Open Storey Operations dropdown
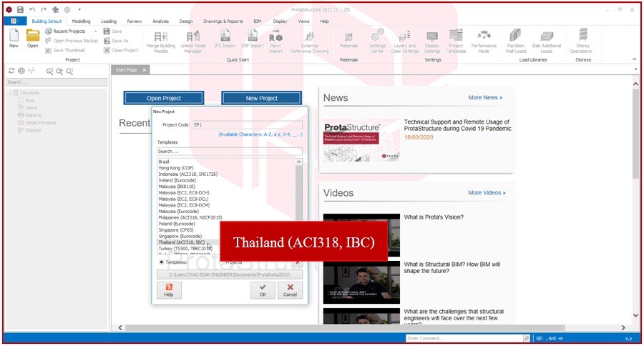 [x=582, y=42]
